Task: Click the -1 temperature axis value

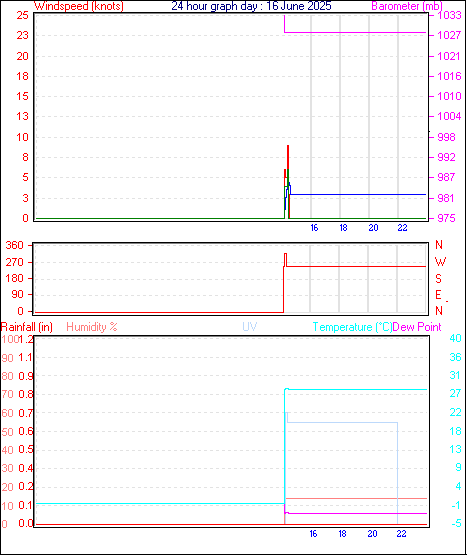Action: click(x=456, y=505)
